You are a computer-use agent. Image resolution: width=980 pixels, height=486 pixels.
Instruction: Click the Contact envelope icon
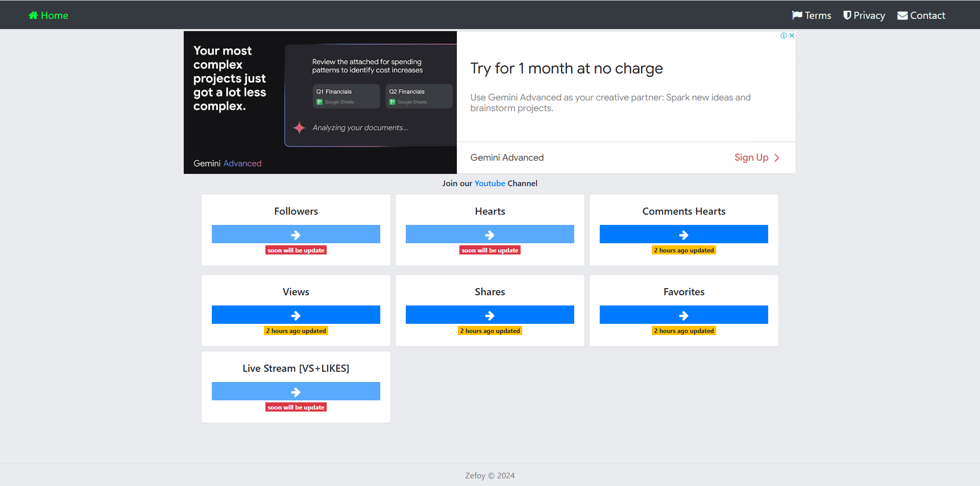(902, 15)
